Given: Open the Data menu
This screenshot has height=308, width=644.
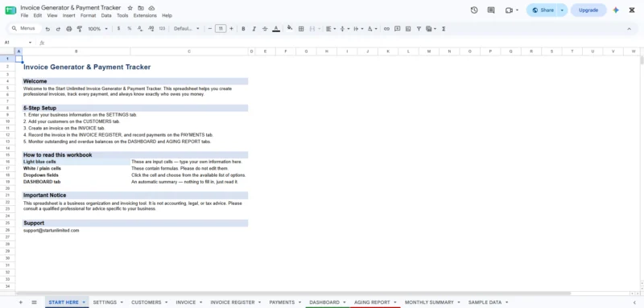Looking at the screenshot, I should [x=106, y=15].
